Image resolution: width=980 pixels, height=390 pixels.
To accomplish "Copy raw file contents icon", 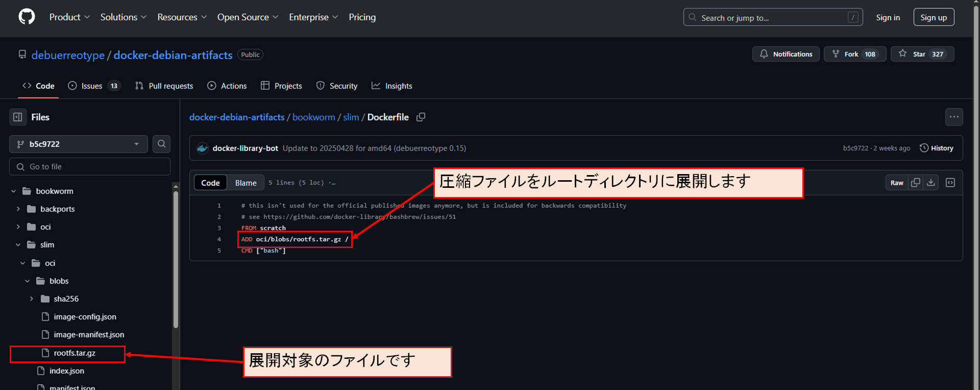I will pos(916,183).
